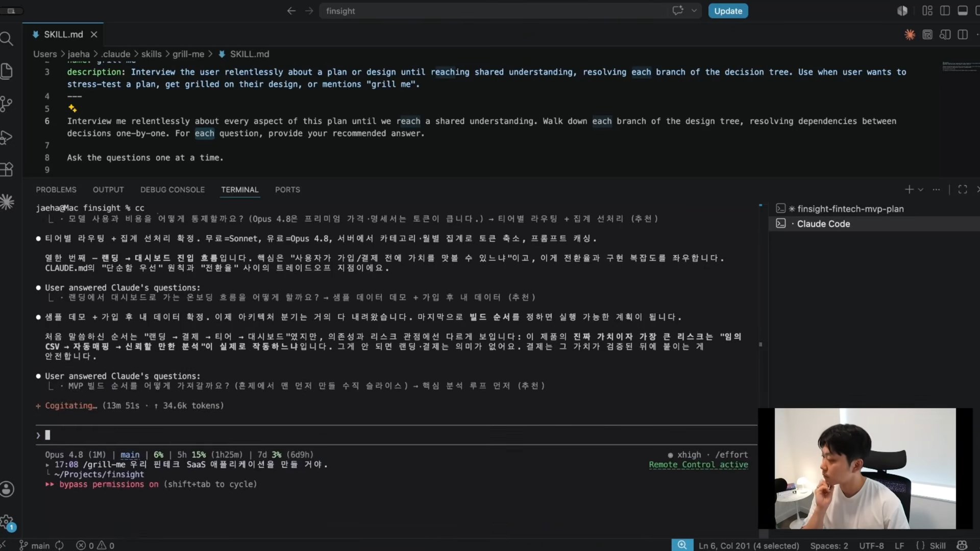Click the half-circle toggle icon in title bar
The width and height of the screenshot is (980, 551).
point(902,11)
